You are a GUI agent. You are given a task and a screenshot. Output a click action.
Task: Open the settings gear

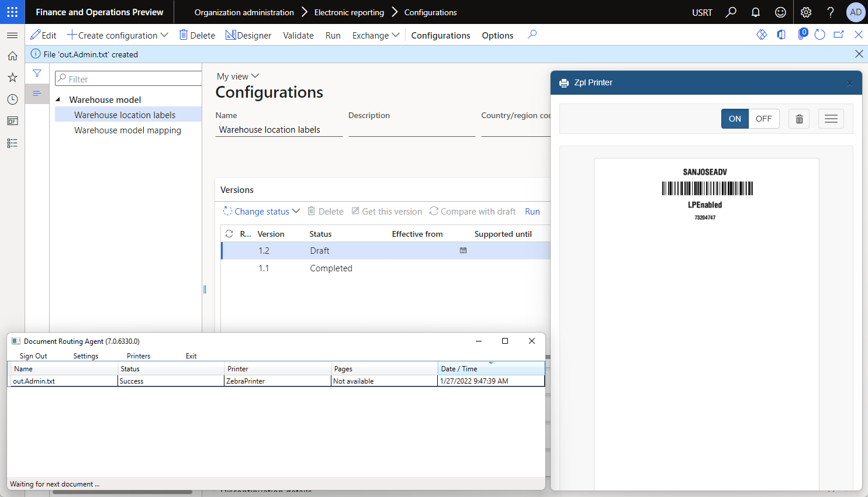pos(806,12)
